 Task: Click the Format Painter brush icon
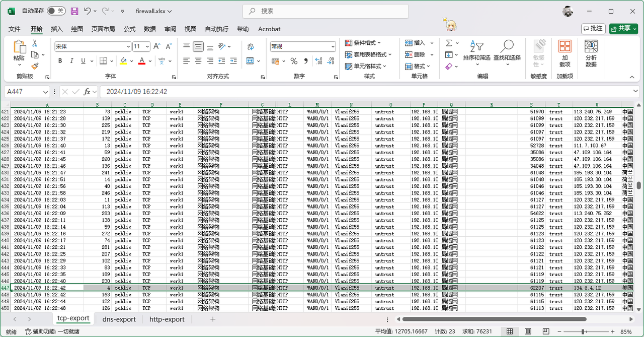pos(35,65)
